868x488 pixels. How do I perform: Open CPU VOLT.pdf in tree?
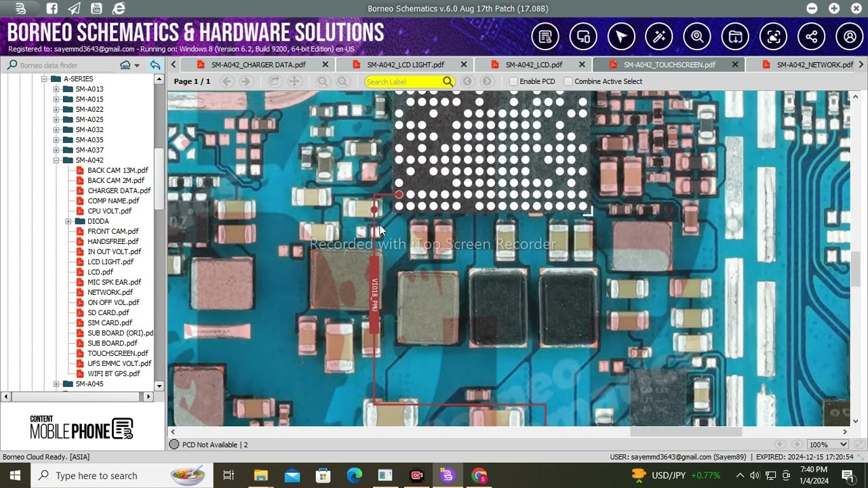(x=109, y=211)
